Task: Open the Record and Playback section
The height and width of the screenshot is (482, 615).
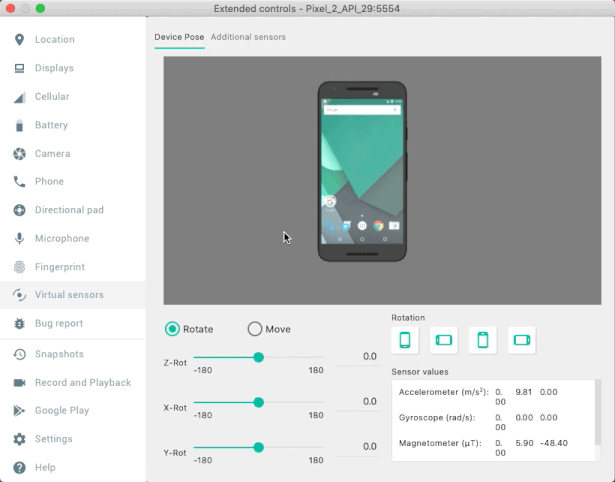Action: coord(73,383)
